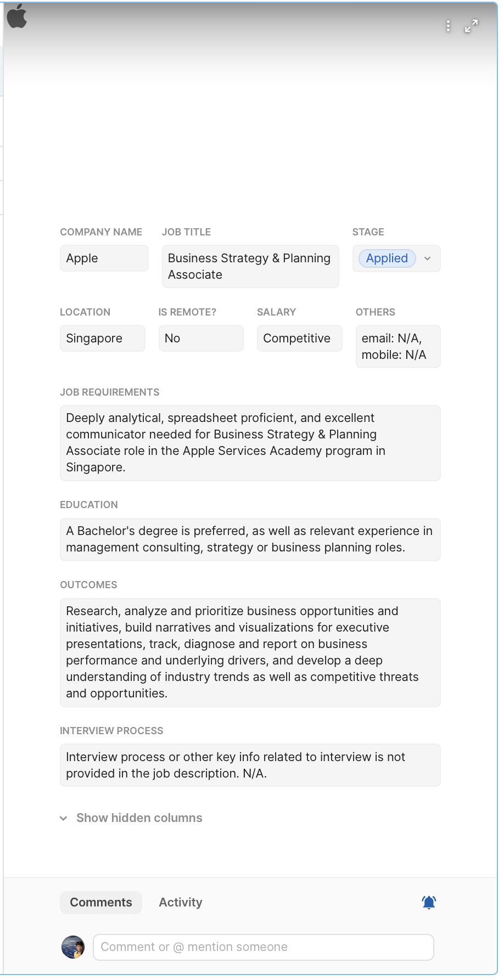504x980 pixels.
Task: Click the user avatar beside comment box
Action: click(x=73, y=947)
